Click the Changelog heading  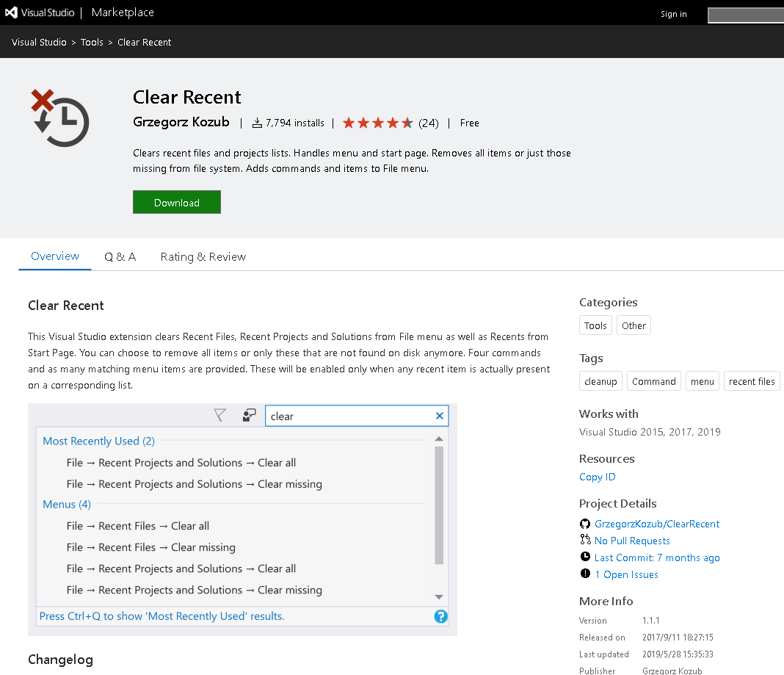60,660
